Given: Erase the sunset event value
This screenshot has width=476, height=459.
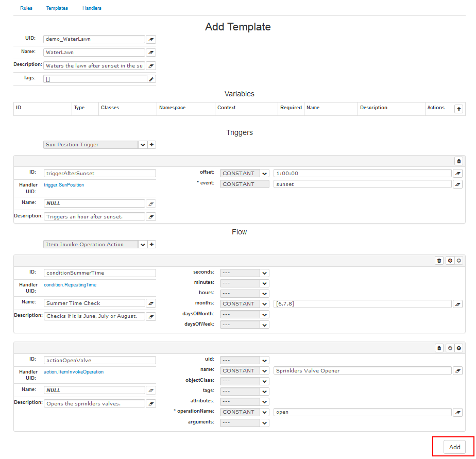Looking at the screenshot, I should tap(457, 184).
